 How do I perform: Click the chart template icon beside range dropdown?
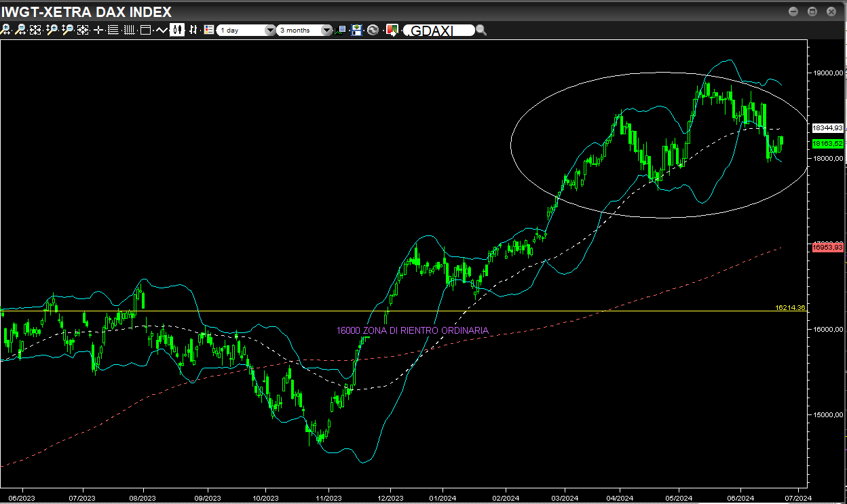[341, 30]
